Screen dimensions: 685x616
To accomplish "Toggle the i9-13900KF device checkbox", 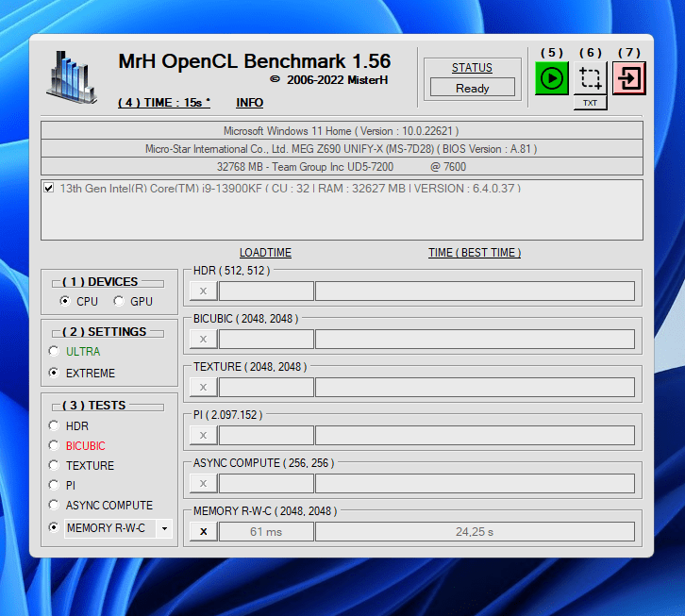I will click(49, 189).
